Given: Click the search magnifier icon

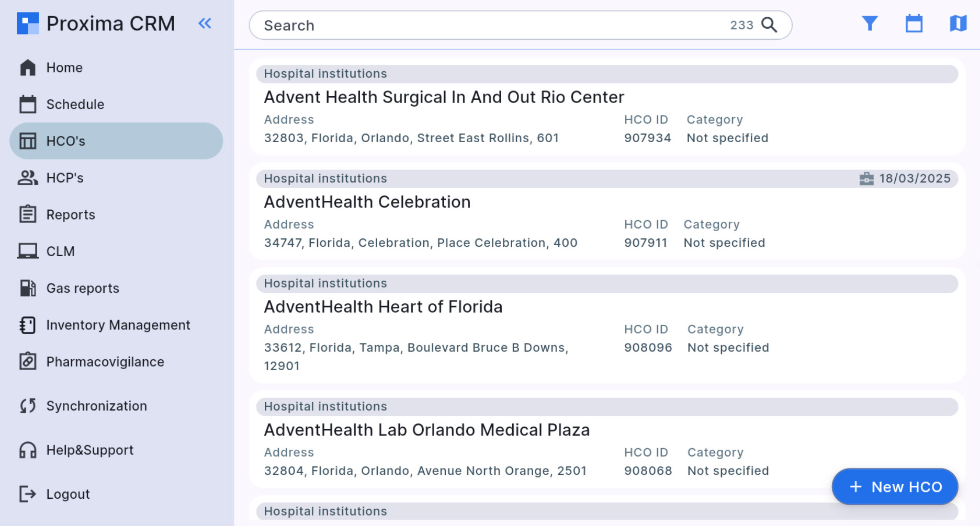Looking at the screenshot, I should click(x=769, y=25).
